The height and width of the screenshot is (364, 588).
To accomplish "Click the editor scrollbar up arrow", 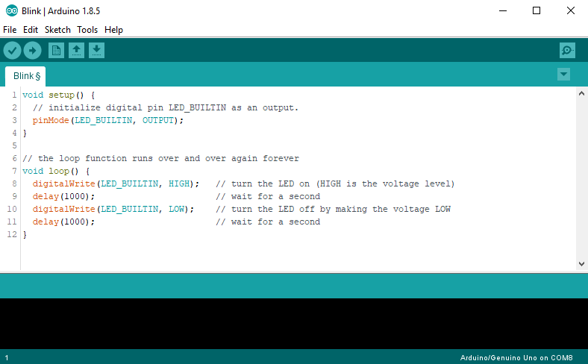I will coord(581,93).
